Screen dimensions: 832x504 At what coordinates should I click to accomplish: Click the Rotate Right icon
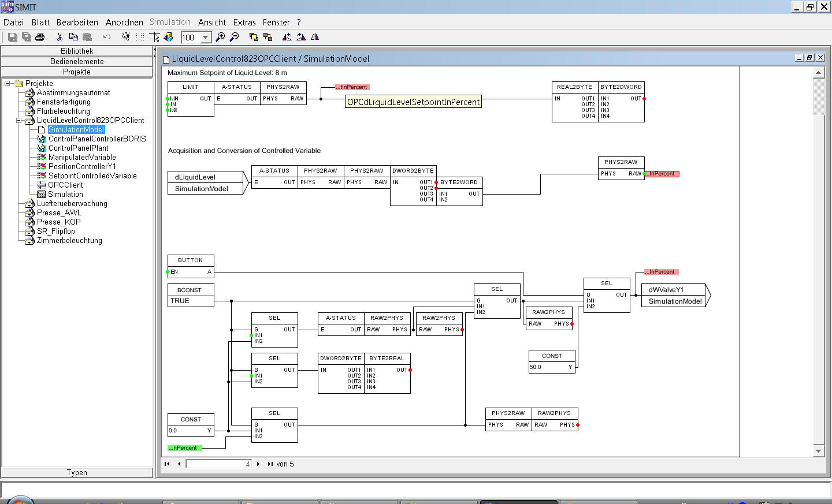tap(301, 37)
